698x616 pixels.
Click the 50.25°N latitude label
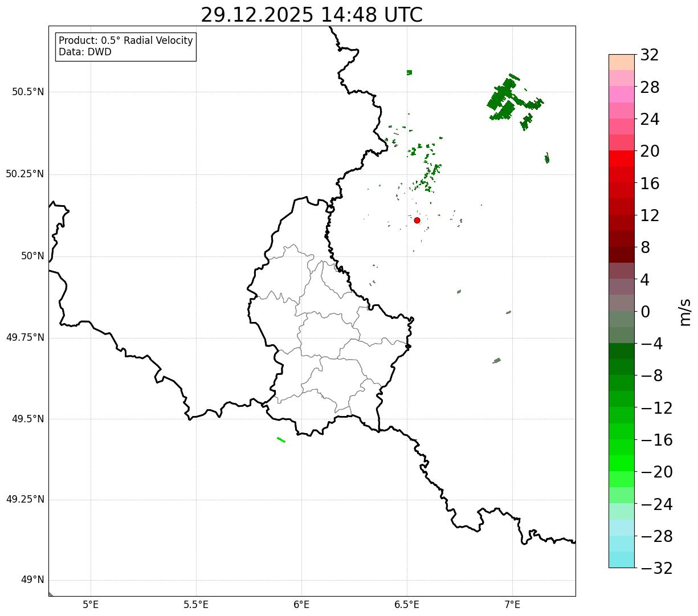click(x=25, y=174)
